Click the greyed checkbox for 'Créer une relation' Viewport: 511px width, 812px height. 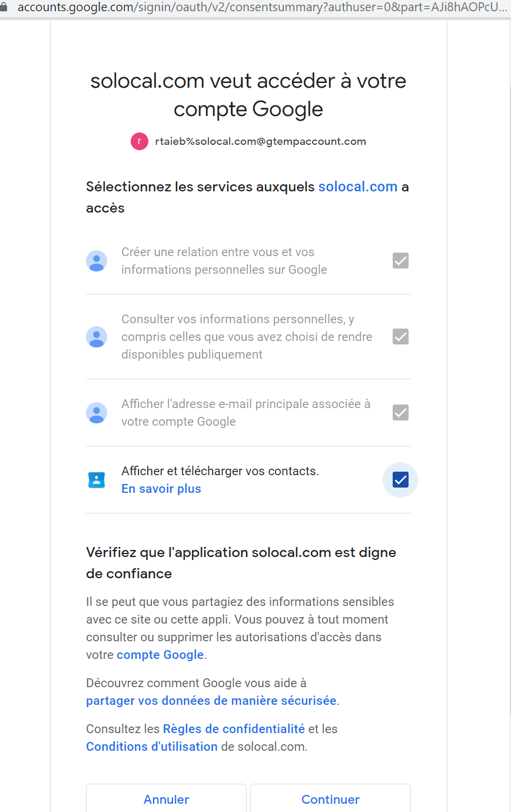400,260
